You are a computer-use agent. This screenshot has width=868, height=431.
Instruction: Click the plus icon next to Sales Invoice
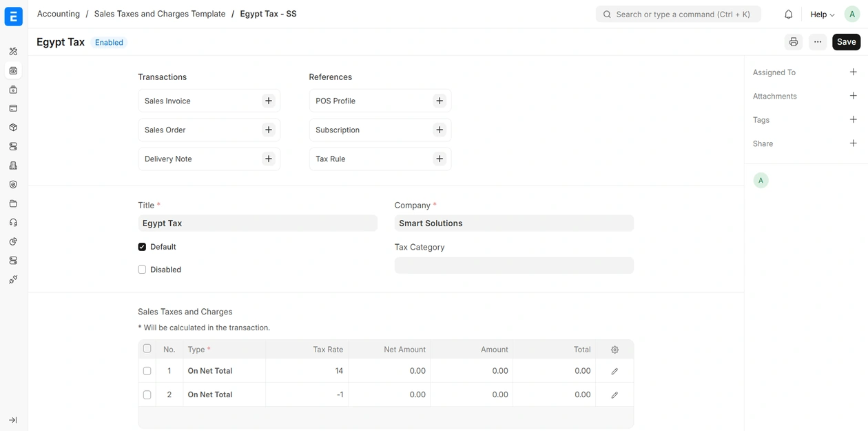pyautogui.click(x=269, y=101)
